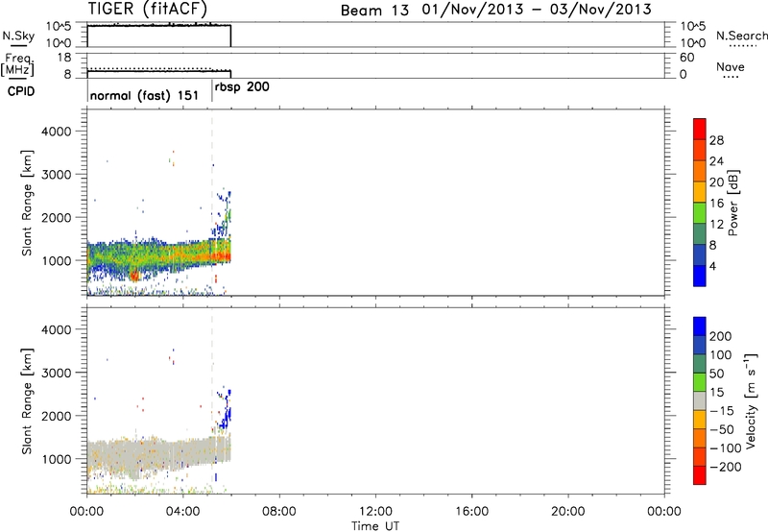Click the 'Beam 13' label
Screen dimensions: 768x532
coord(374,11)
